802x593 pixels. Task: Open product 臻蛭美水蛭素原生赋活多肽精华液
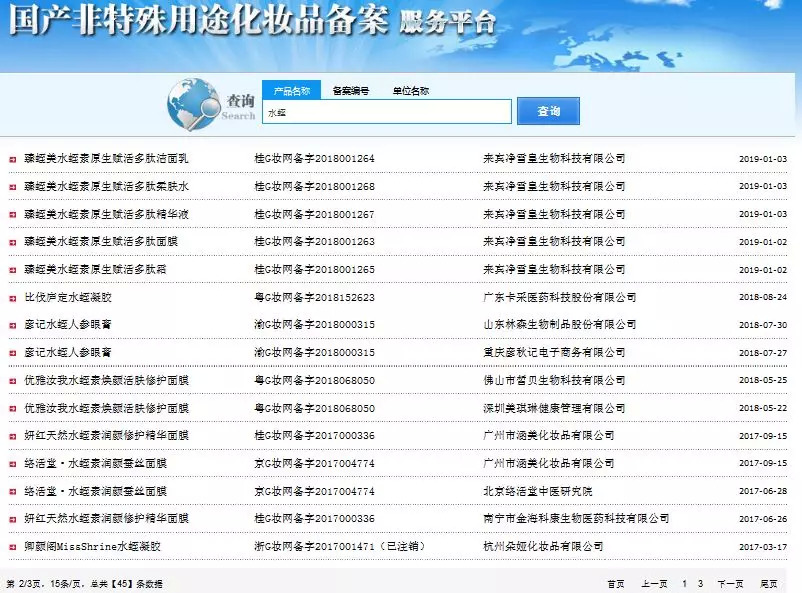[x=106, y=214]
